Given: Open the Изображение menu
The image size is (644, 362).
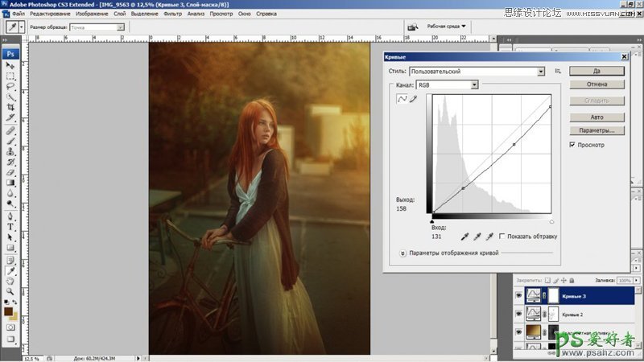Looking at the screenshot, I should tap(92, 14).
